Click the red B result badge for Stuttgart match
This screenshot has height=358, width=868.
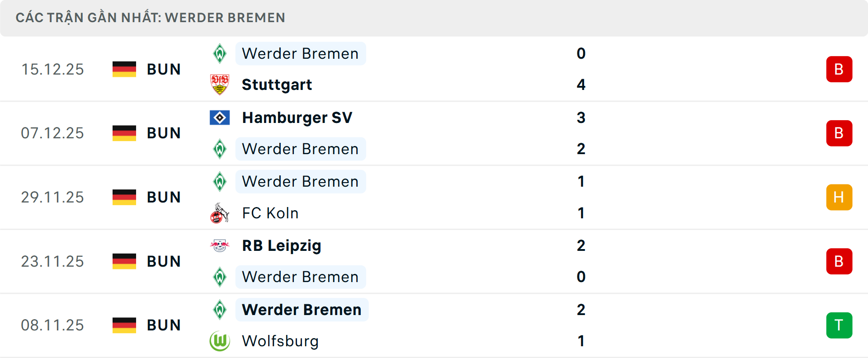[x=839, y=69]
